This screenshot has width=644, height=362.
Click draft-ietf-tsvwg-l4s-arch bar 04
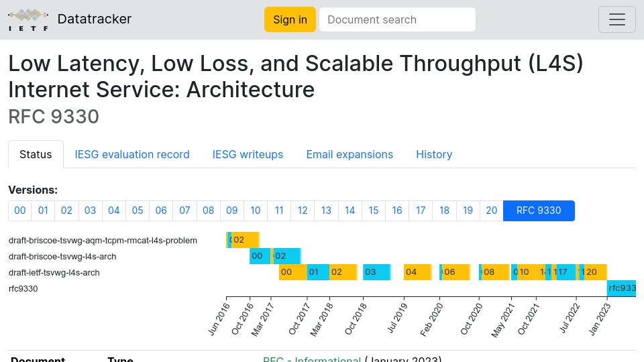[x=418, y=272]
